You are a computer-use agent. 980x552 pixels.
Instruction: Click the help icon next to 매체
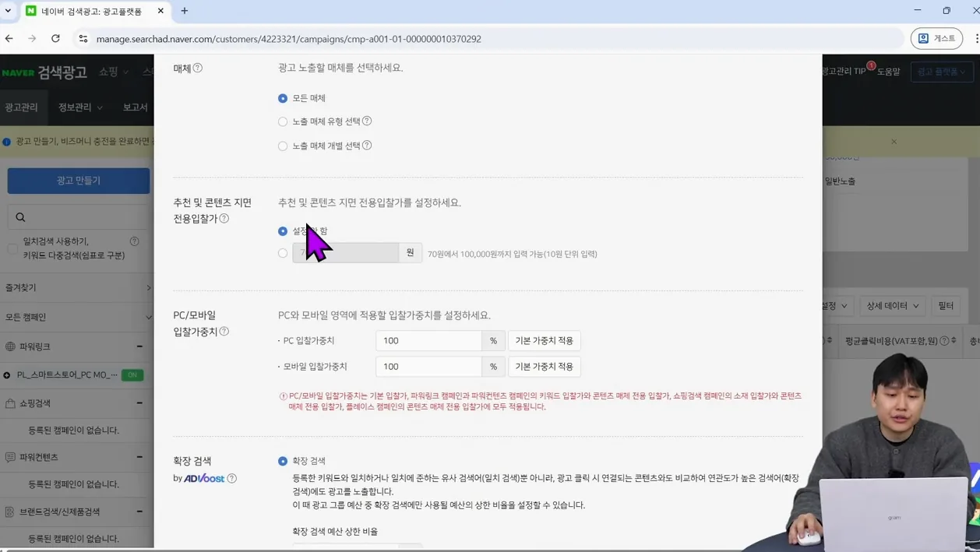click(x=198, y=68)
